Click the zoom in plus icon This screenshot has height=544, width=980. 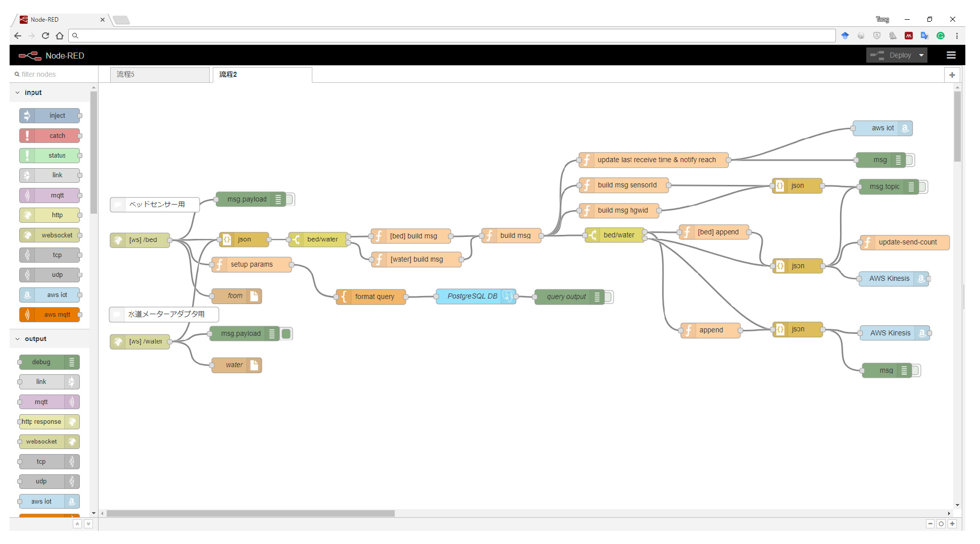pos(952,524)
